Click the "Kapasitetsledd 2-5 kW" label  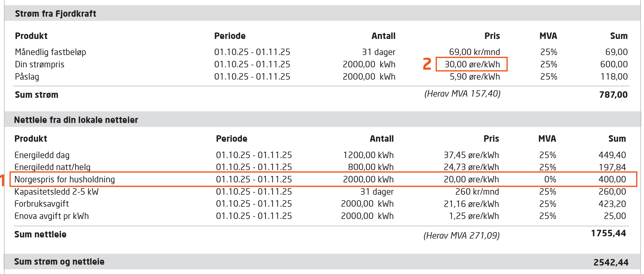(56, 191)
